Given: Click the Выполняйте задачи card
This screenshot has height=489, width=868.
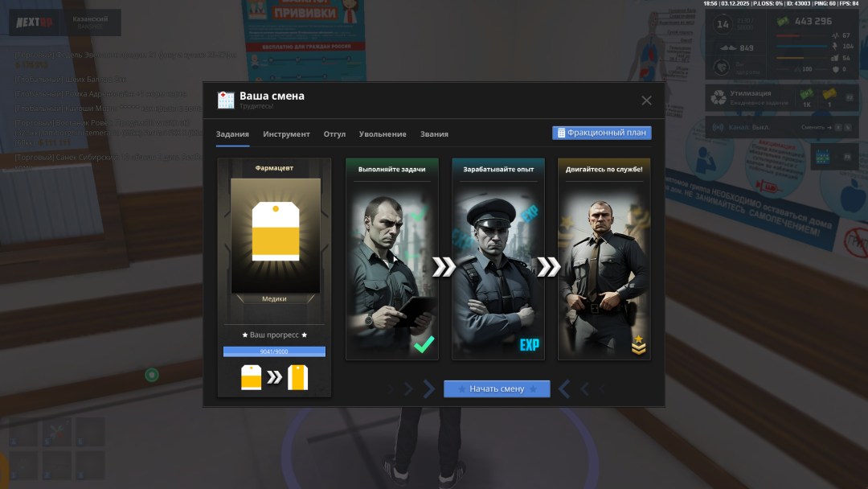Looking at the screenshot, I should pyautogui.click(x=392, y=259).
